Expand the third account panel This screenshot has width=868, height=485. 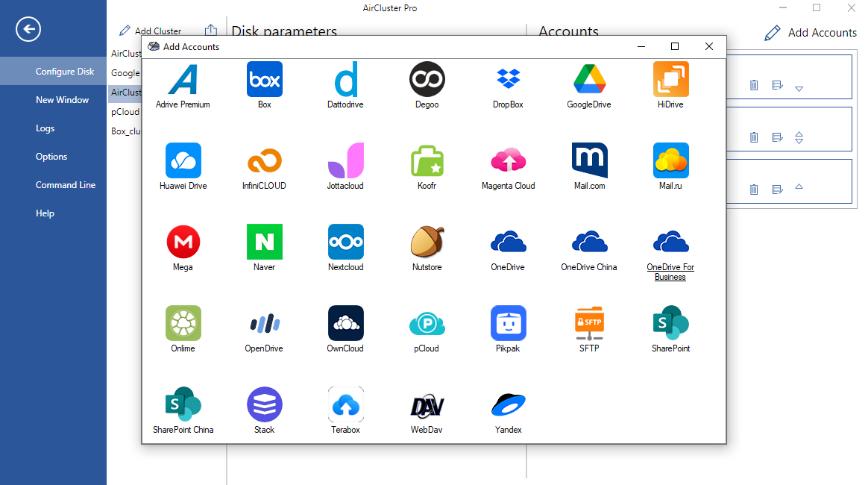[x=799, y=189]
